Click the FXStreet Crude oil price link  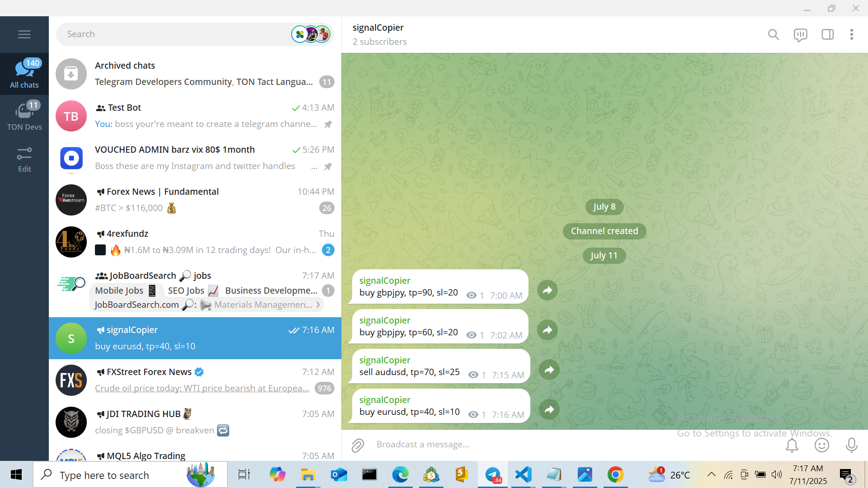202,388
